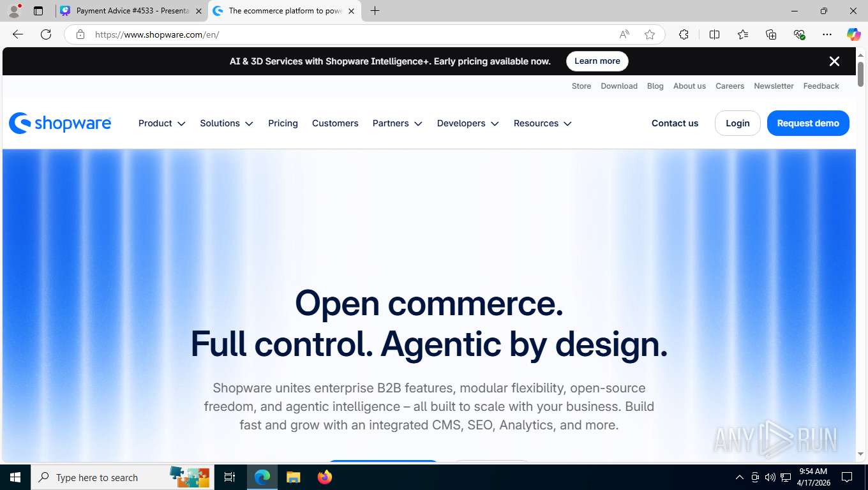Open Browser essentials heart icon
The image size is (868, 490).
799,34
